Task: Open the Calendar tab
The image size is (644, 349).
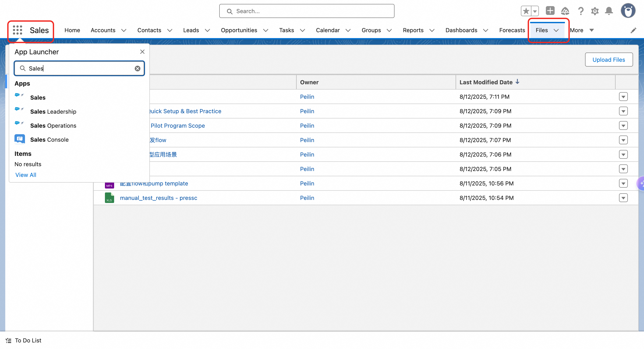Action: coord(328,30)
